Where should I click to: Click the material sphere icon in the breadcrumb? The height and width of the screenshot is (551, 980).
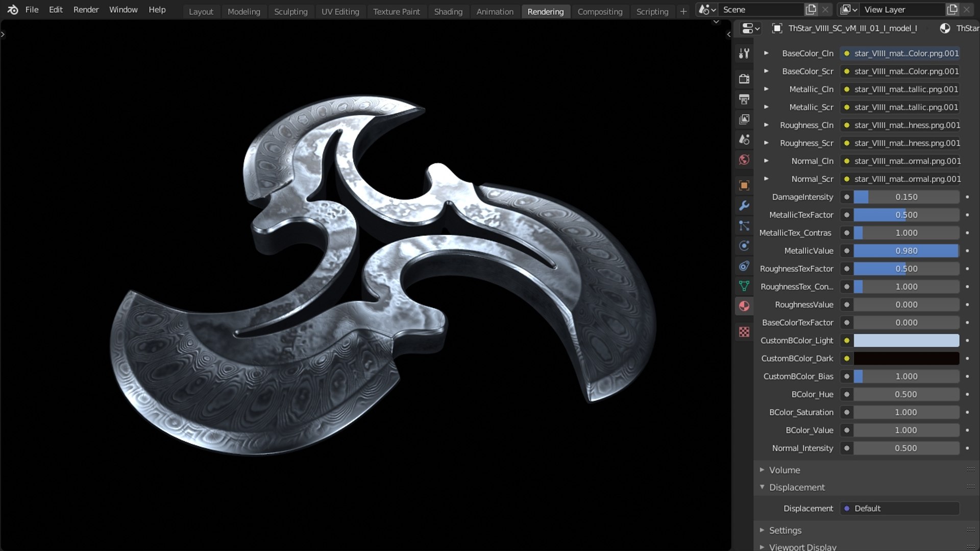[x=945, y=29]
